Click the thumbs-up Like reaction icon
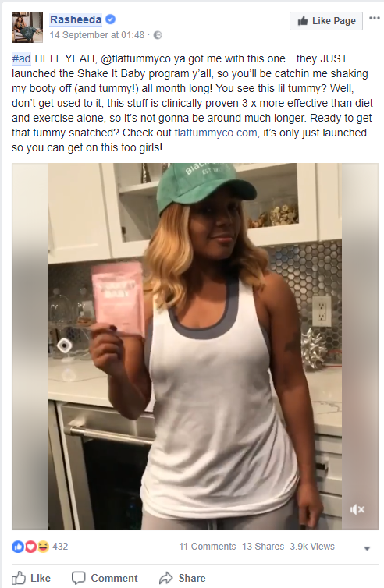Viewport: 384px width, 588px height. click(x=18, y=547)
